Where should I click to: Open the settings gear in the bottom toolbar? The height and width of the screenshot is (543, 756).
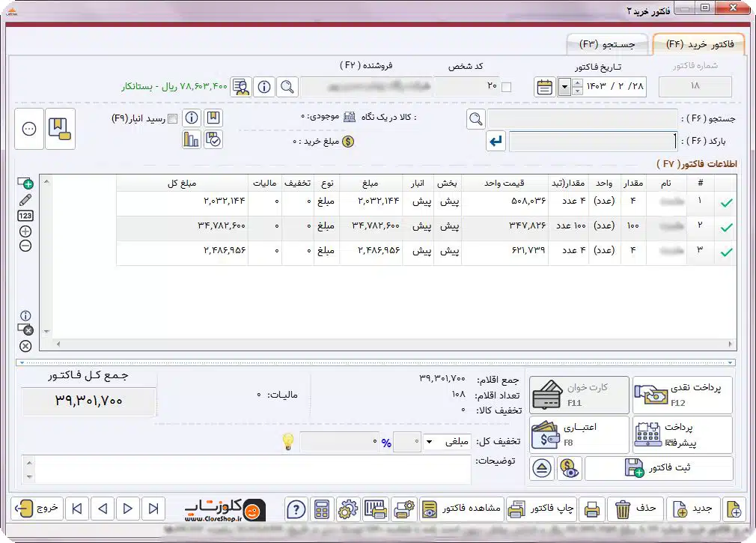[x=347, y=509]
